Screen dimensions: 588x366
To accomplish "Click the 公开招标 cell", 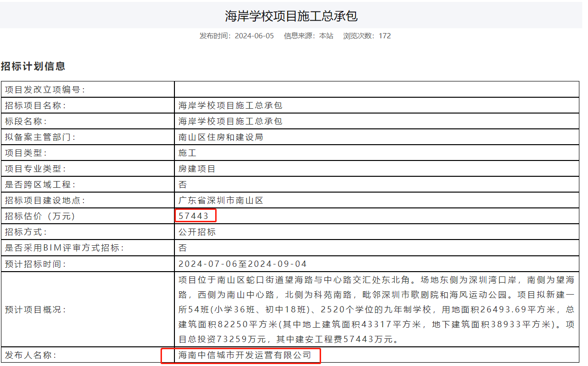I will [x=197, y=232].
